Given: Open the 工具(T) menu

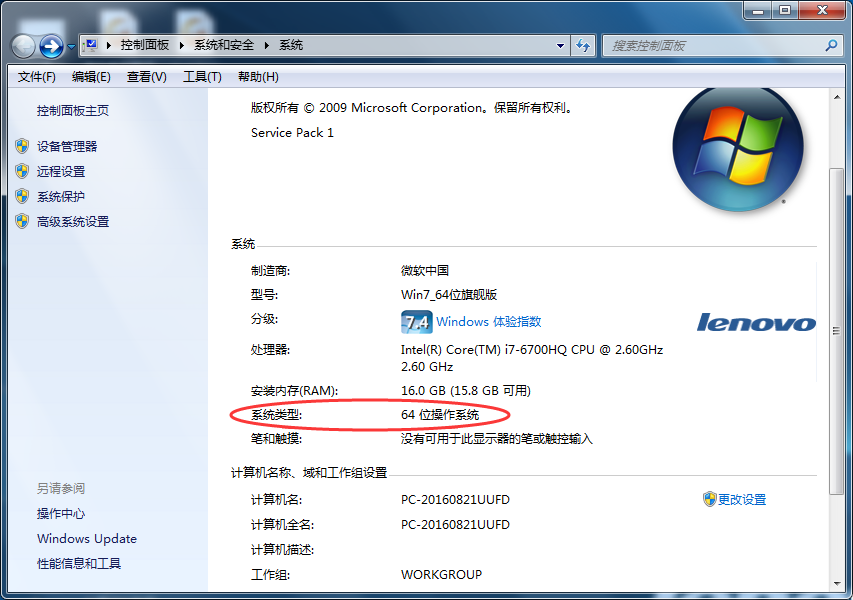Looking at the screenshot, I should pyautogui.click(x=202, y=77).
